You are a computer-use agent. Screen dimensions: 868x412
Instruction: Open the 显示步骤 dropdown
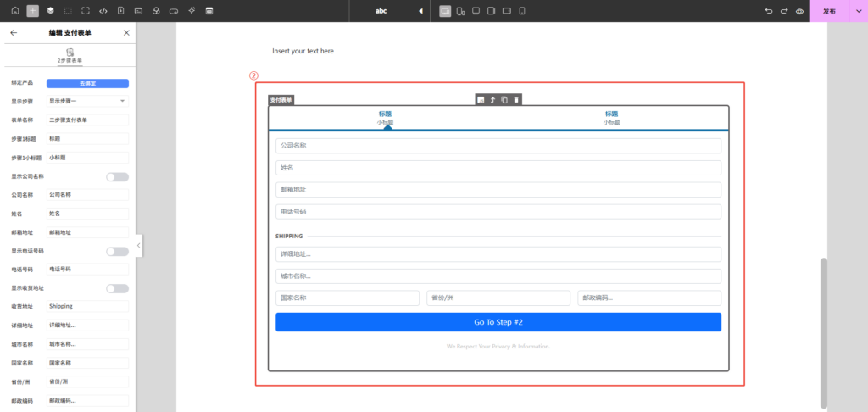[x=87, y=101]
